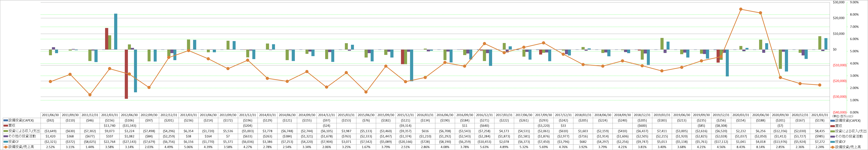Select the $9,073 investment income cell
The image size is (868, 150).
tap(109, 131)
